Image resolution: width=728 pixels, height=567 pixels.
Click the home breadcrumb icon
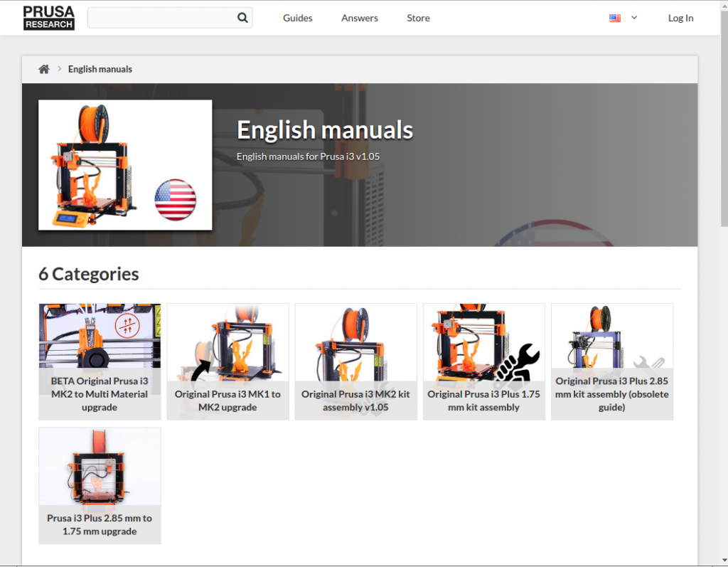pyautogui.click(x=43, y=69)
